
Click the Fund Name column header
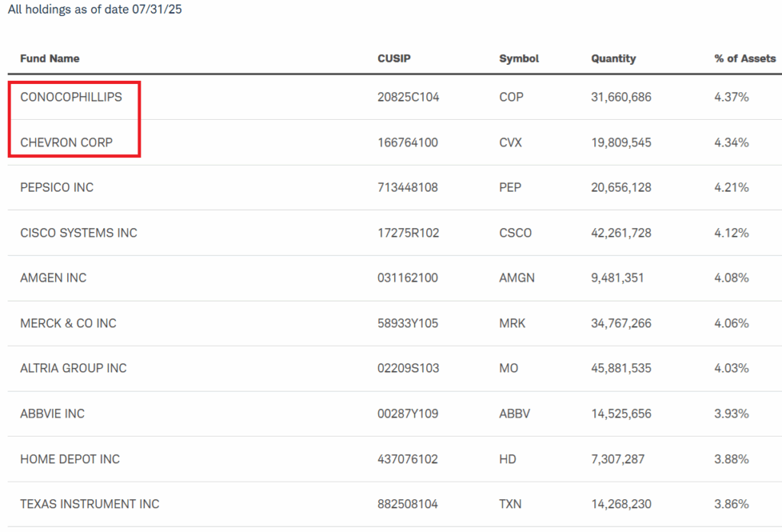point(50,58)
